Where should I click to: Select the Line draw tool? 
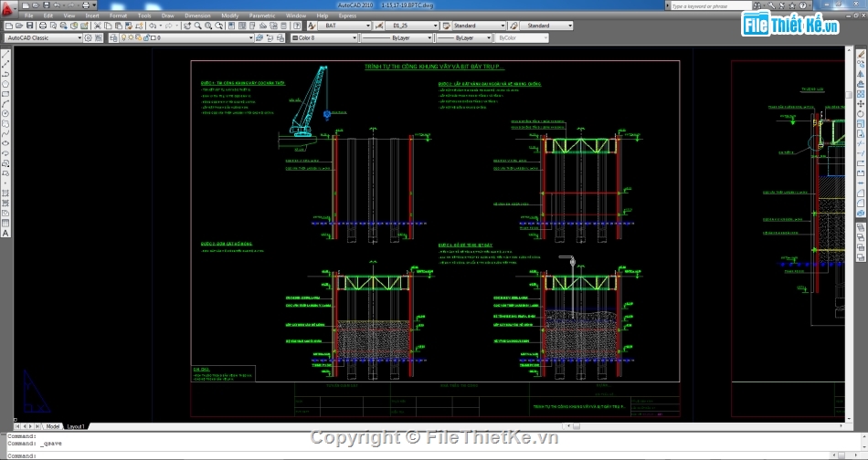(6, 54)
